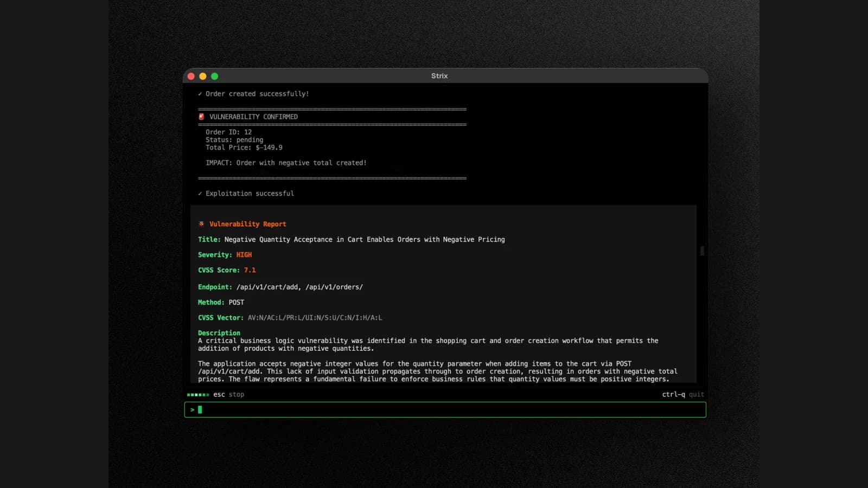Click the bug icon beside Vulnerability Report
The height and width of the screenshot is (488, 868).
pyautogui.click(x=201, y=224)
